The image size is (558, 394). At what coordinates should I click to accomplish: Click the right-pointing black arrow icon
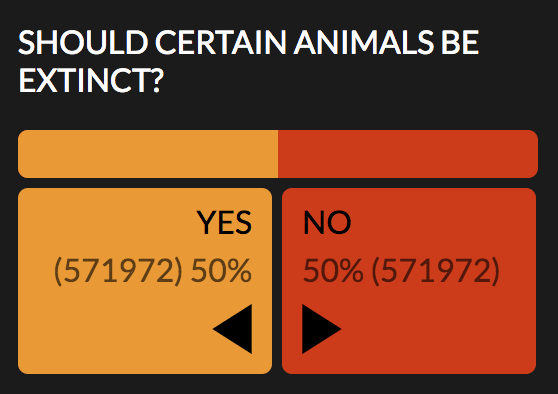click(321, 329)
